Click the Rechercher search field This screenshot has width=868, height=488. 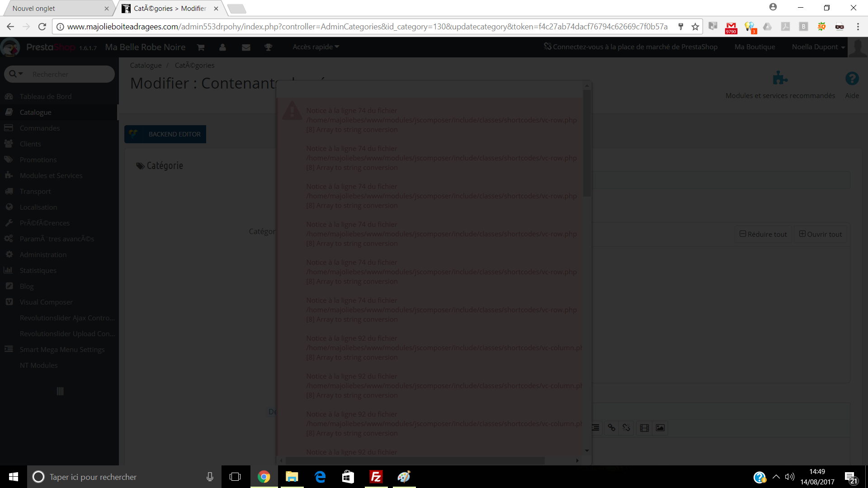68,74
